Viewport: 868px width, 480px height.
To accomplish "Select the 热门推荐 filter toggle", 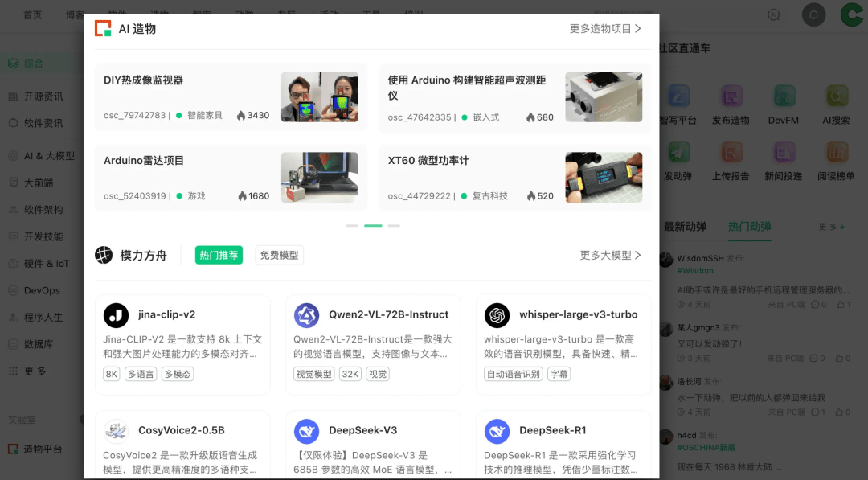I will click(219, 256).
